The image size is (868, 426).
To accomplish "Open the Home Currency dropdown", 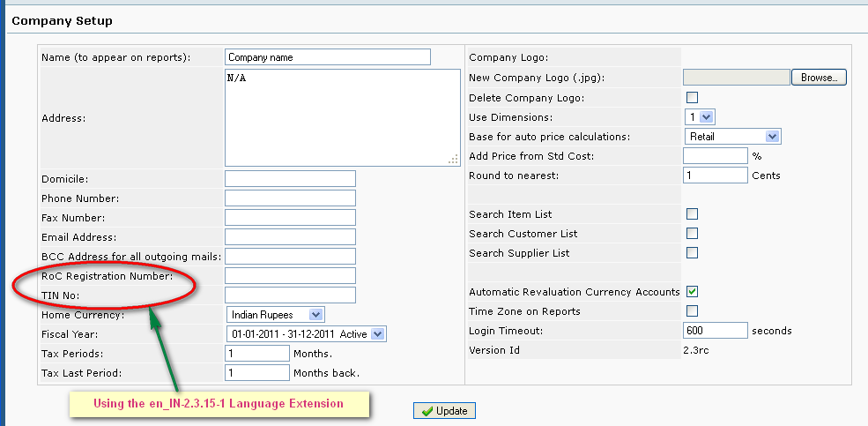I will click(276, 315).
